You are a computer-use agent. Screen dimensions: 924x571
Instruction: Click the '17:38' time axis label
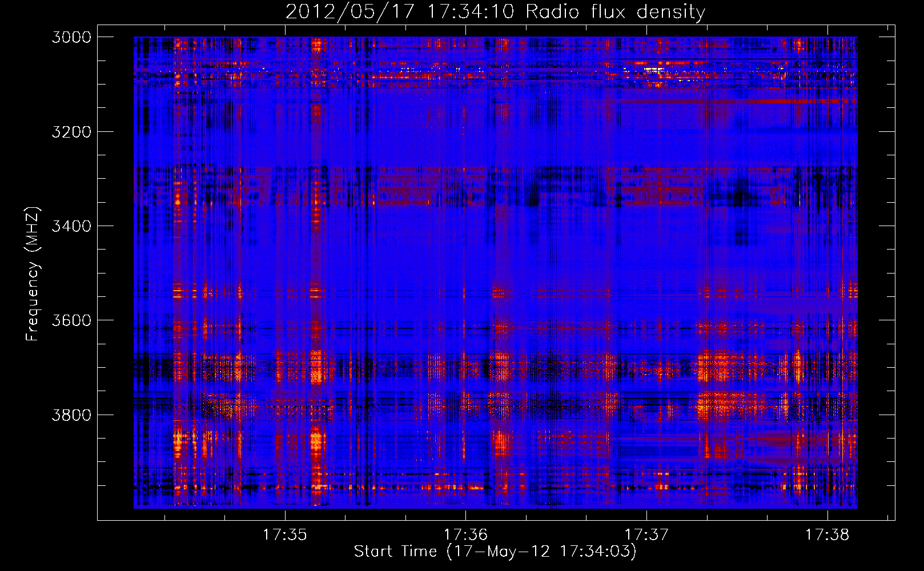pos(827,535)
